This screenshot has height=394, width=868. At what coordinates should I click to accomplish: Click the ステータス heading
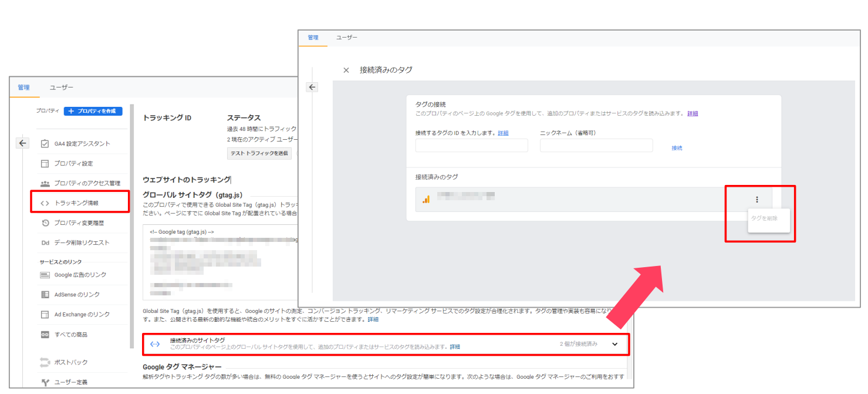pyautogui.click(x=244, y=118)
